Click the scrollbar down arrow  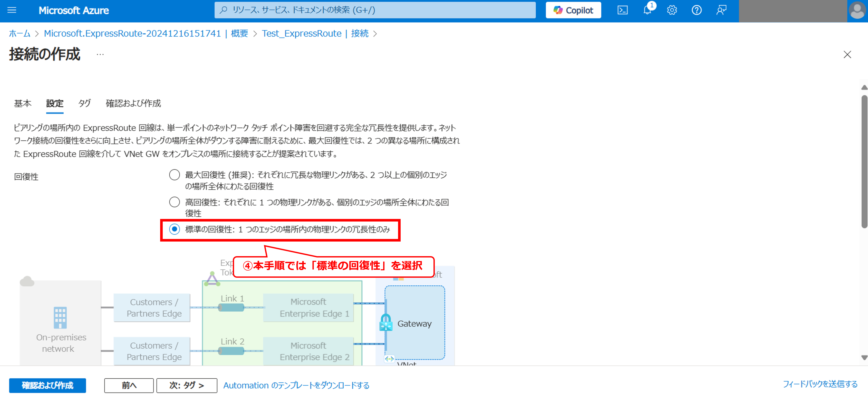point(864,358)
